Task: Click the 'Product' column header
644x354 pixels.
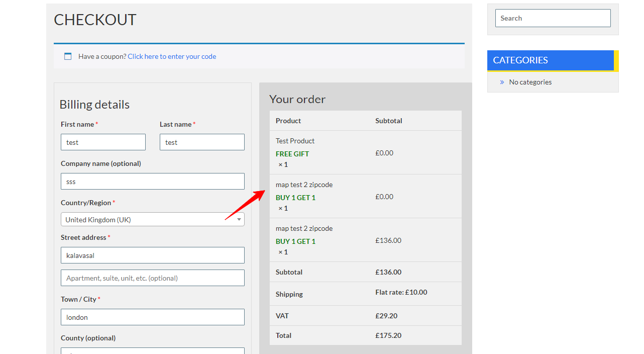Action: [x=288, y=121]
